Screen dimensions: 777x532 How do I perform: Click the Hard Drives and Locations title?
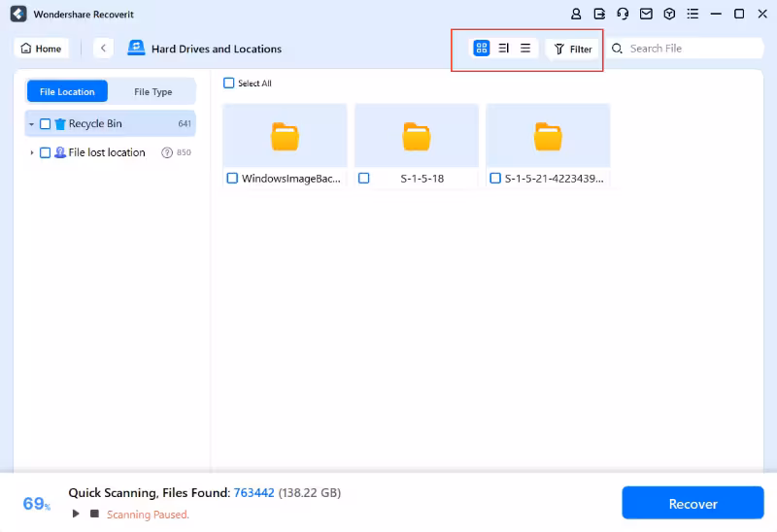click(x=217, y=50)
